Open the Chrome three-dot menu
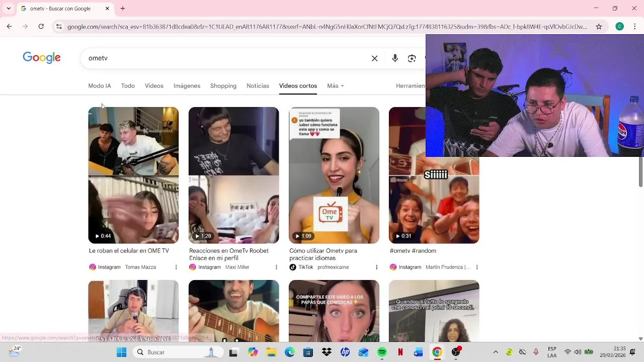Image resolution: width=644 pixels, height=362 pixels. point(634,26)
